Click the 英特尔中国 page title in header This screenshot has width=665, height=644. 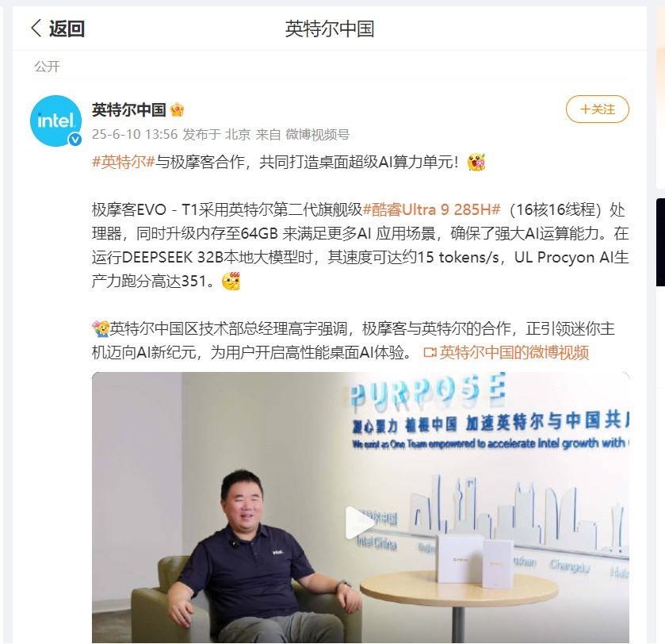pos(330,29)
